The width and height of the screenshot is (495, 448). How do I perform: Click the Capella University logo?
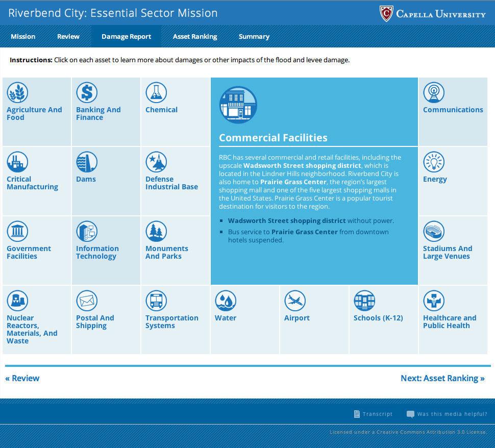[x=433, y=14]
